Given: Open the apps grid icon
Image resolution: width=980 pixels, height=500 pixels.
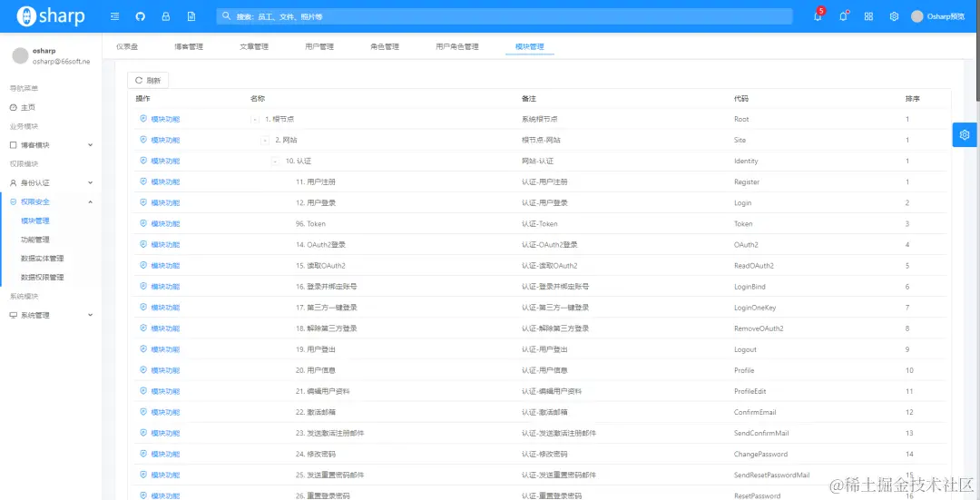Looking at the screenshot, I should coord(868,16).
